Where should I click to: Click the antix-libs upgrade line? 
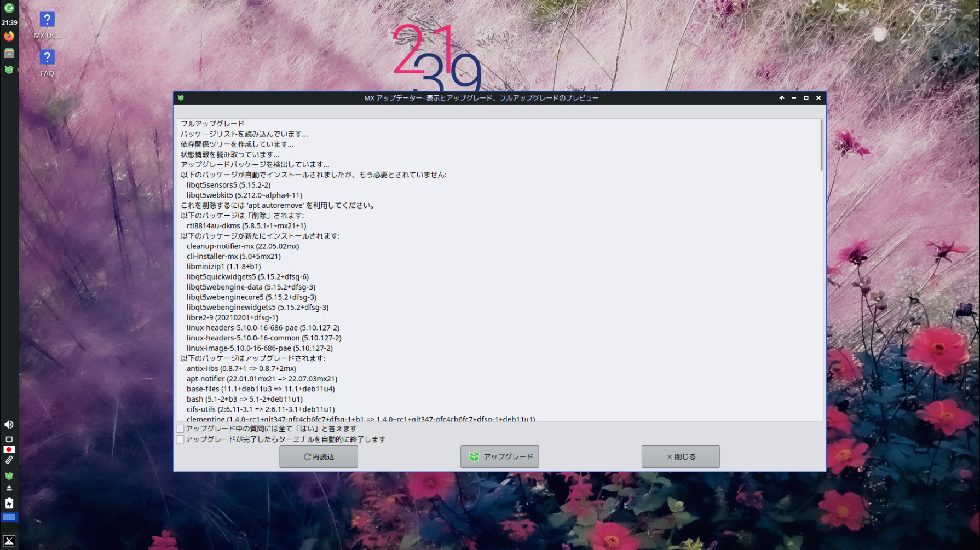click(x=241, y=369)
